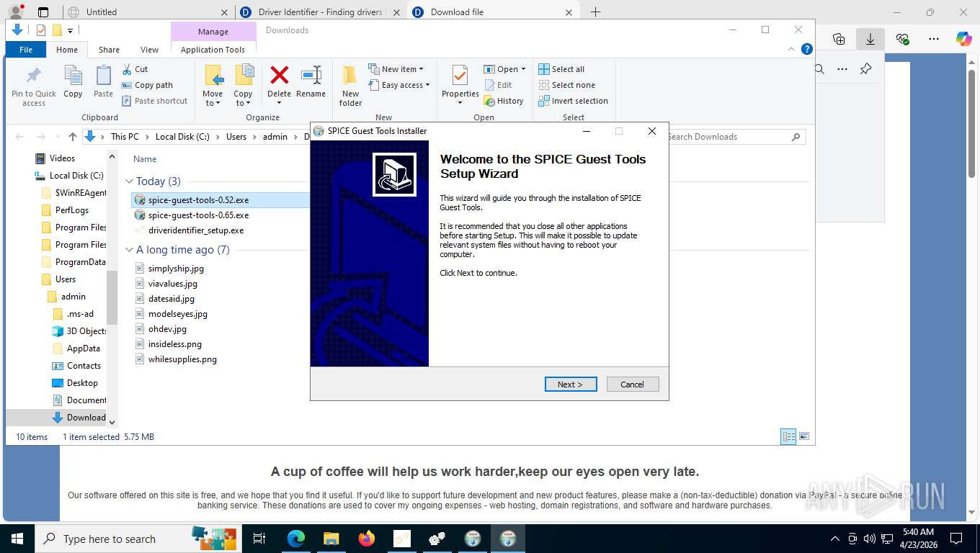Open the Easy access dropdown
980x553 pixels.
(x=398, y=85)
